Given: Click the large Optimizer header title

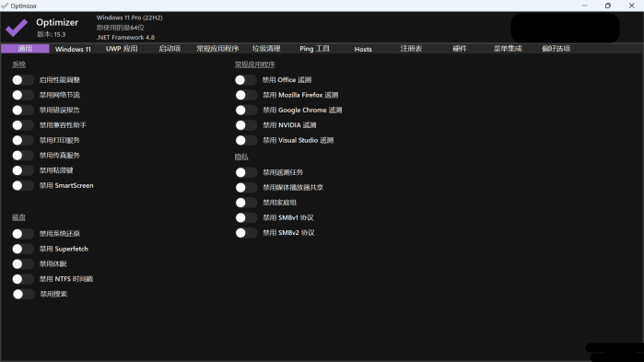Looking at the screenshot, I should 57,23.
